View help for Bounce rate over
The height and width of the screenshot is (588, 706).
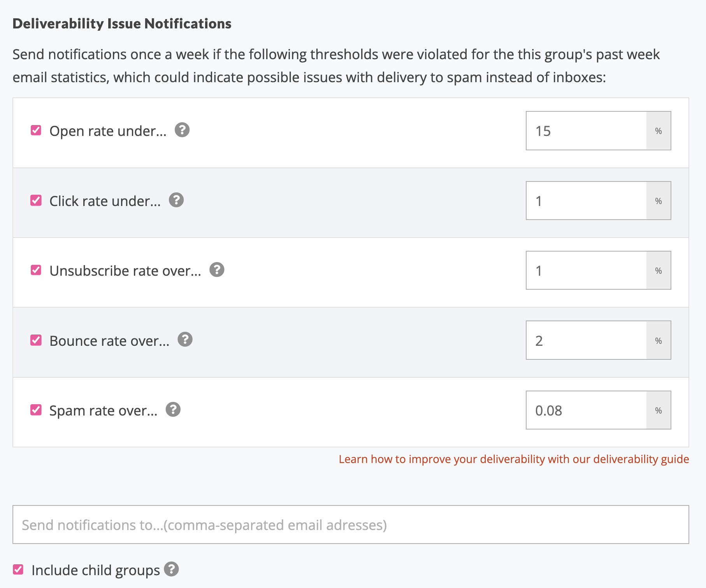coord(185,340)
